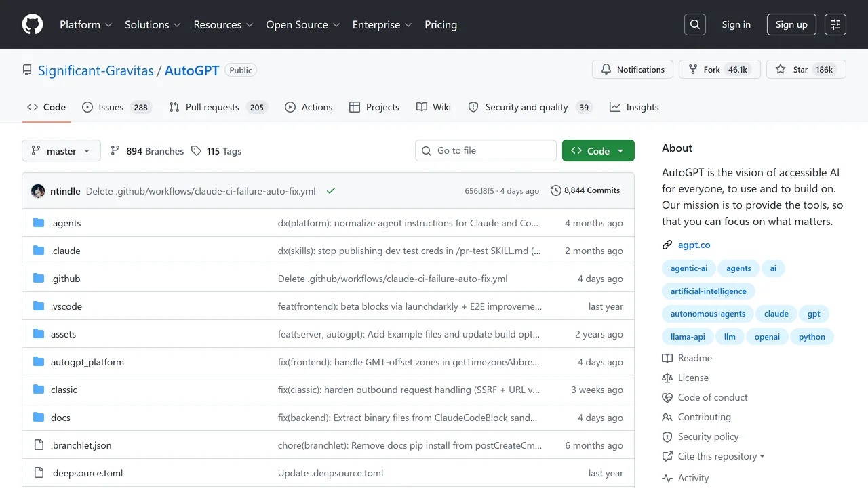
Task: Go to GitHub home via Octocat logo
Action: coord(33,24)
